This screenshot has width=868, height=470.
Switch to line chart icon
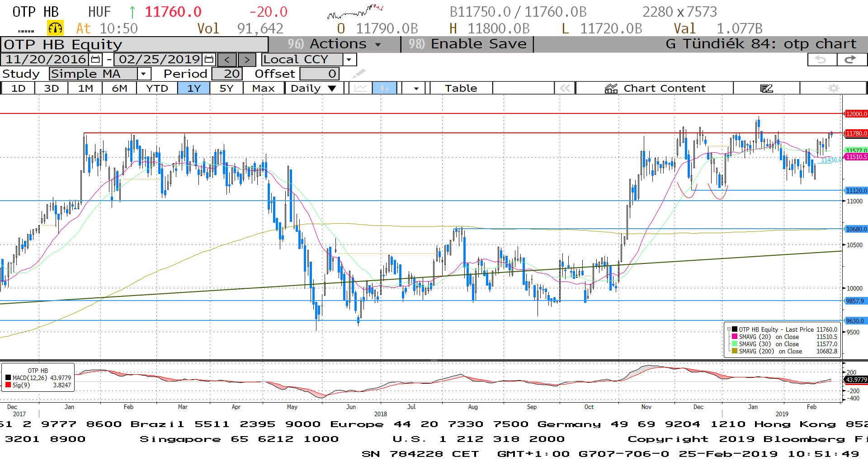361,88
